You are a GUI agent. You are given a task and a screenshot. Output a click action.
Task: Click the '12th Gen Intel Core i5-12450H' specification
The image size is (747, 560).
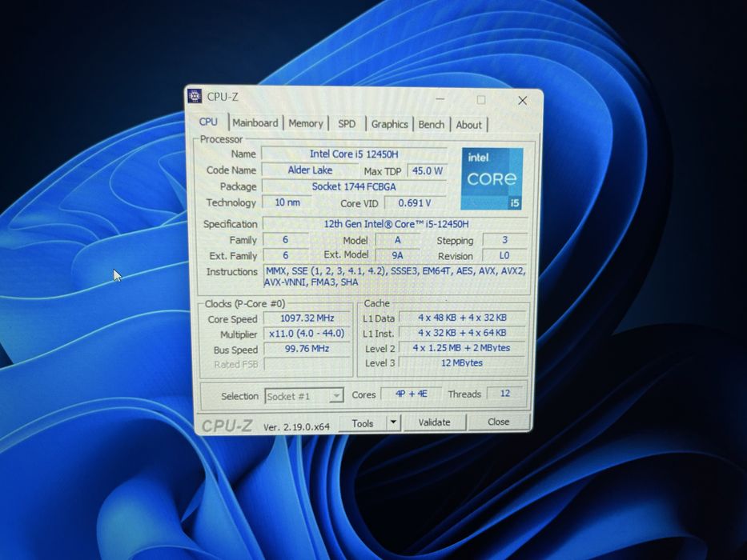[396, 224]
